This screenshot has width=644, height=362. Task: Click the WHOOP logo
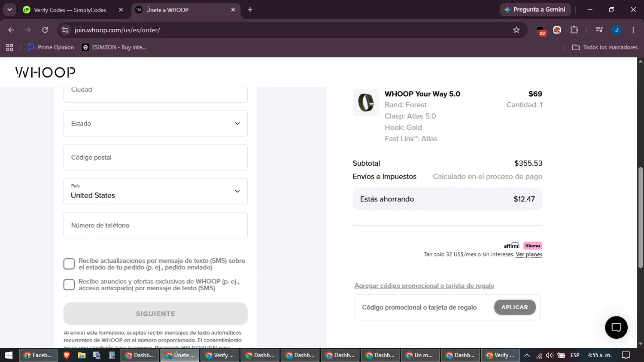[46, 72]
